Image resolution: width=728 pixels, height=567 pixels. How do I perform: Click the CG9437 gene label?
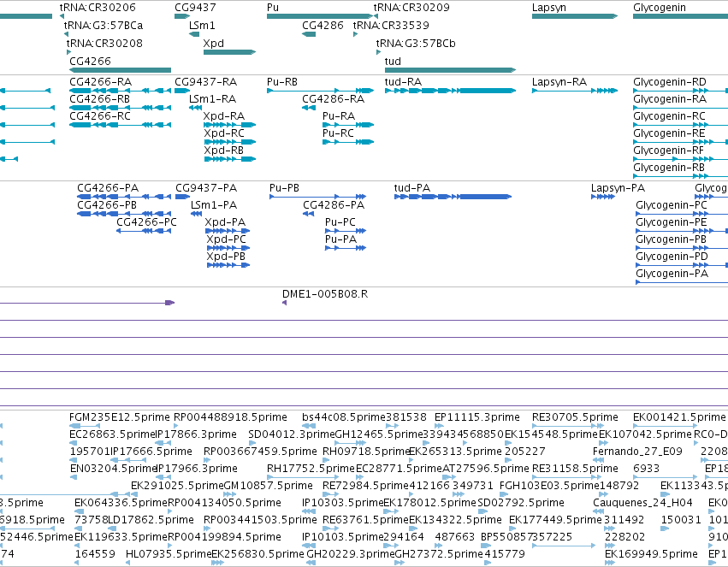pos(195,8)
